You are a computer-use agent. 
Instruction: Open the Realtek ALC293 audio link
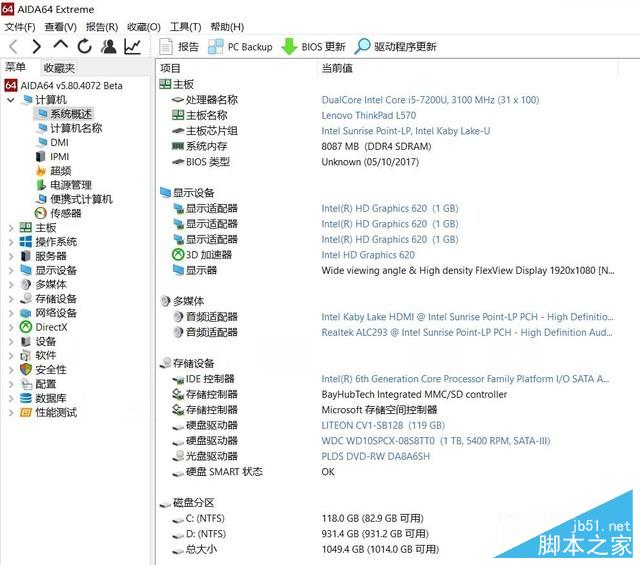(467, 333)
